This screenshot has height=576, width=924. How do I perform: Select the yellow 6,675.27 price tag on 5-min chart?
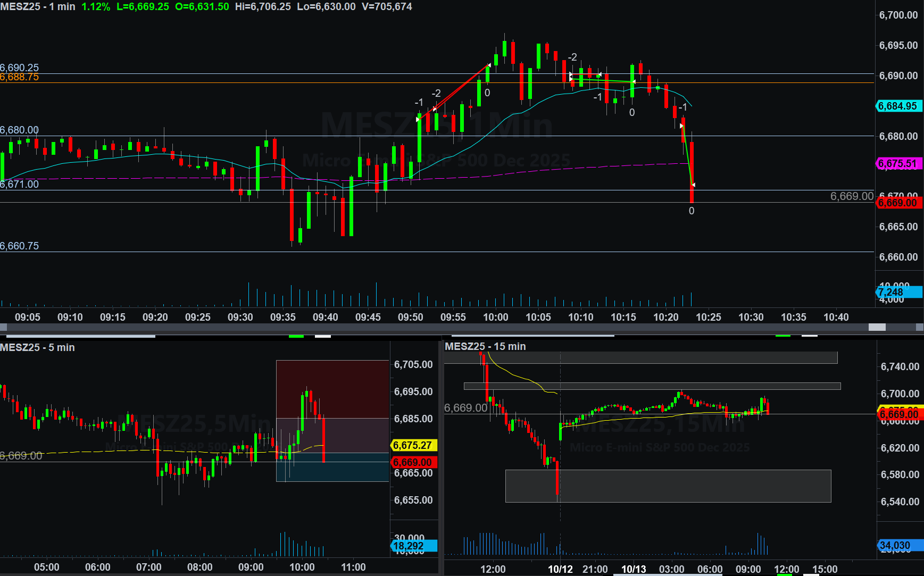pos(414,445)
